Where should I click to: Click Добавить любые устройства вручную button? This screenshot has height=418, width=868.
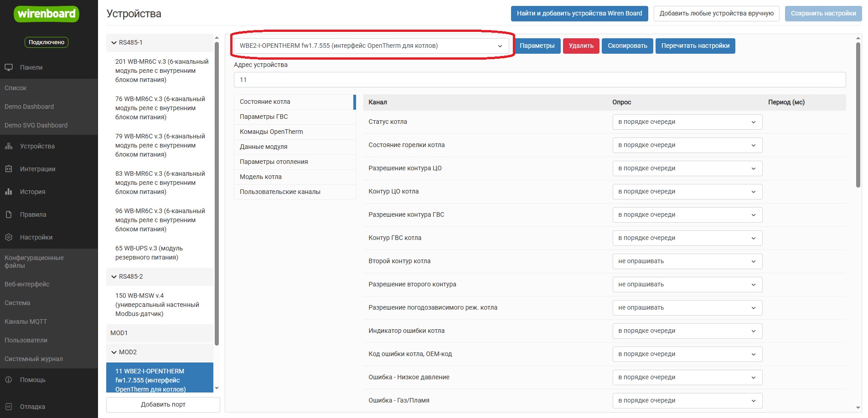coord(717,14)
